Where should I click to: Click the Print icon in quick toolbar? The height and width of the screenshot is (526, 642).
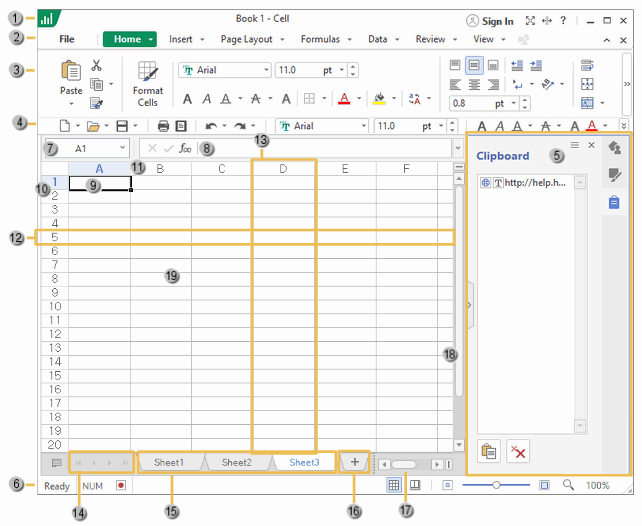point(163,126)
